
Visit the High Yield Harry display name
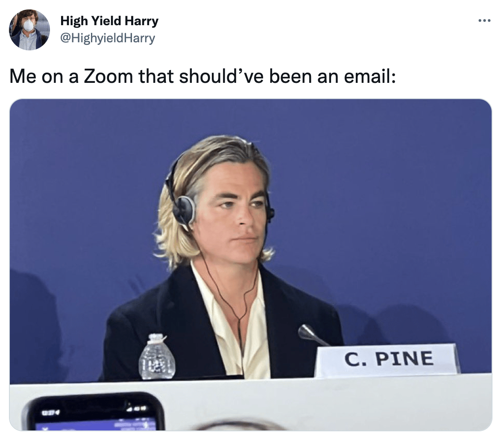pyautogui.click(x=109, y=21)
